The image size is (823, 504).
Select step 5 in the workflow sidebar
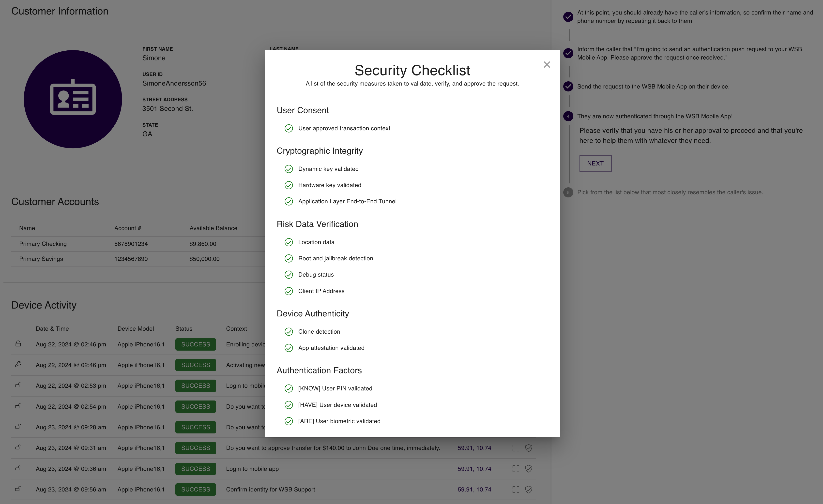[568, 192]
